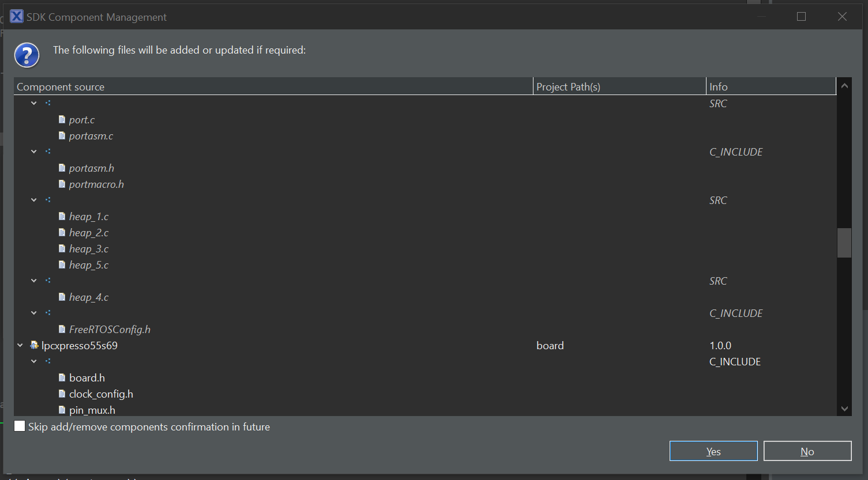Enable skip add/remove components confirmation
This screenshot has width=868, height=480.
pyautogui.click(x=20, y=426)
